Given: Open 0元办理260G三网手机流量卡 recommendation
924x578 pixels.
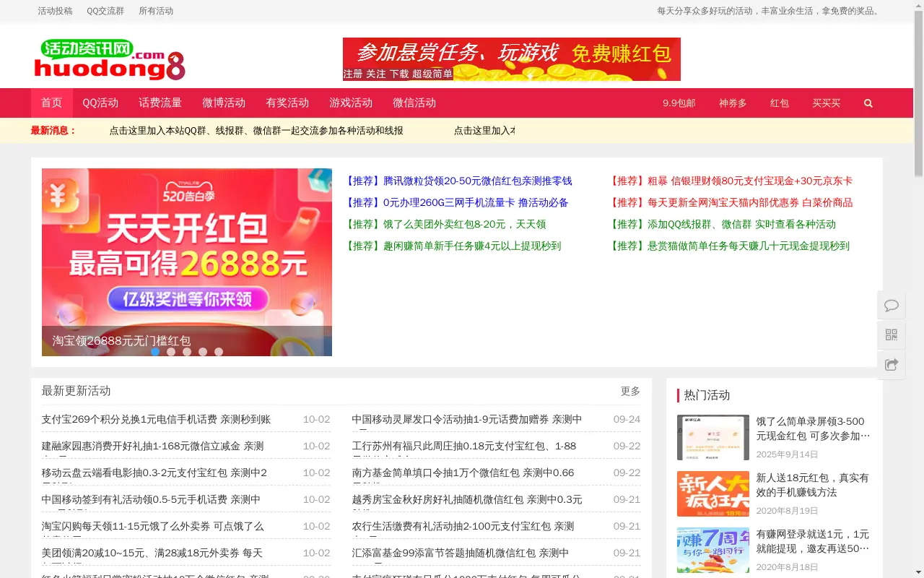Looking at the screenshot, I should coord(457,202).
